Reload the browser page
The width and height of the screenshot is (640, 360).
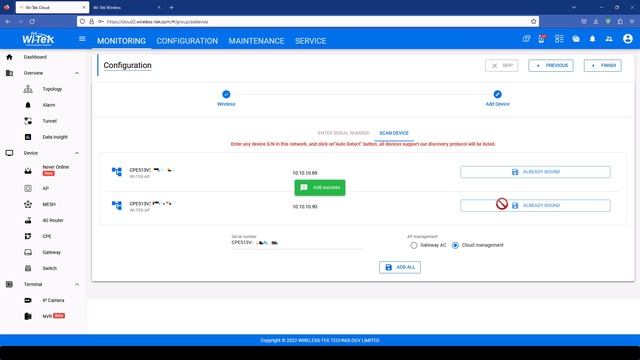click(x=32, y=21)
